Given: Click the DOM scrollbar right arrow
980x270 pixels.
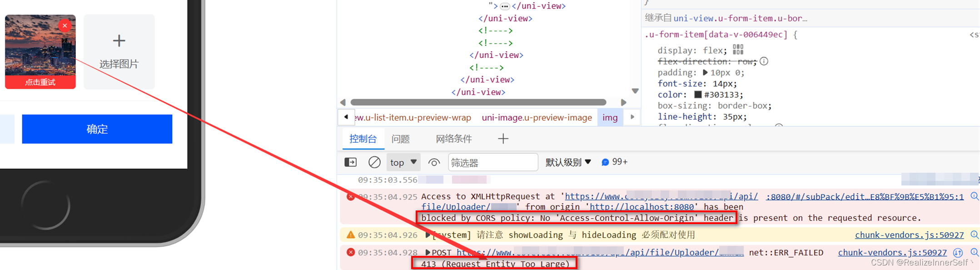Looking at the screenshot, I should [623, 103].
